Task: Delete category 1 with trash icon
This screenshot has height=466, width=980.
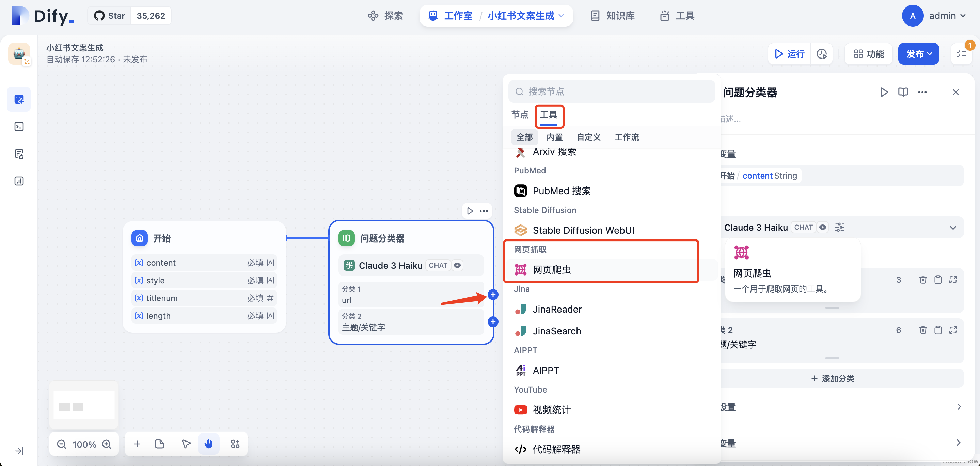Action: tap(922, 280)
